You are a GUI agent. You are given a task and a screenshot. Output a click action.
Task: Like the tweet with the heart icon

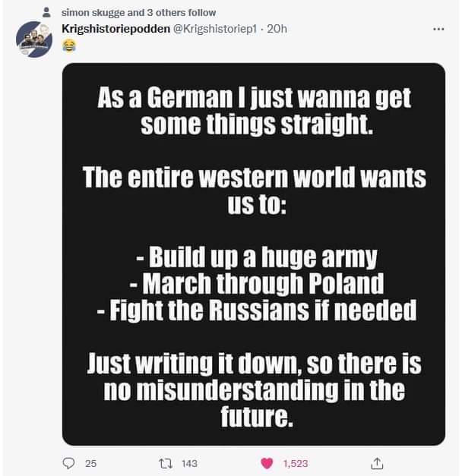tap(267, 463)
